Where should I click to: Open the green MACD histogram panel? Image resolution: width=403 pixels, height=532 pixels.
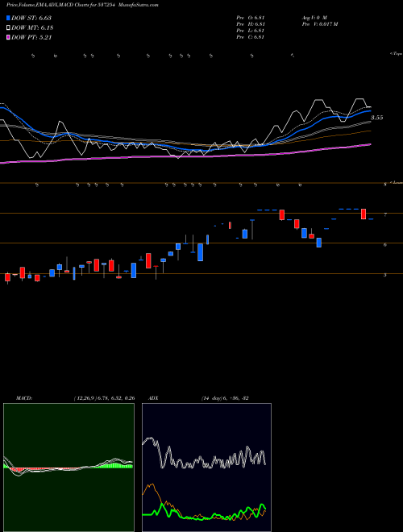69,468
